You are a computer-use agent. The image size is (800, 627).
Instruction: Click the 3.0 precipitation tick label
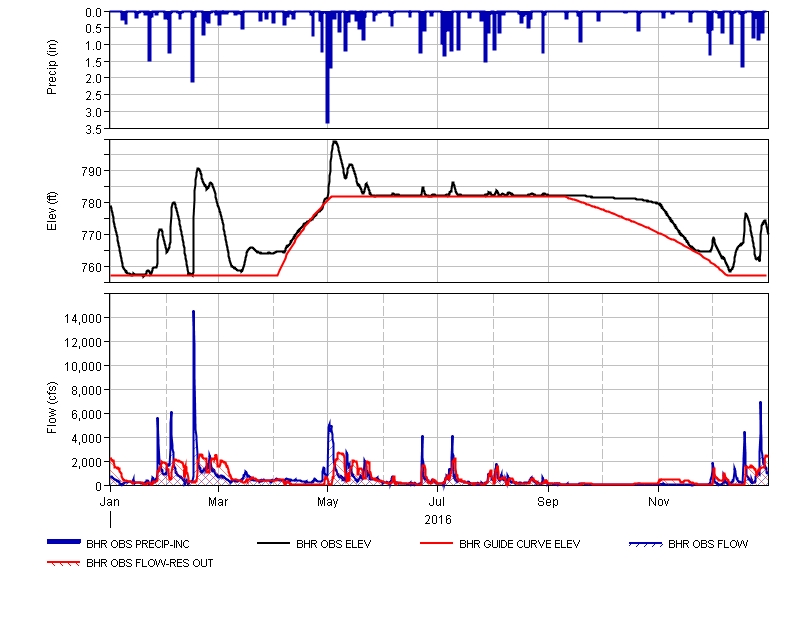[x=93, y=112]
